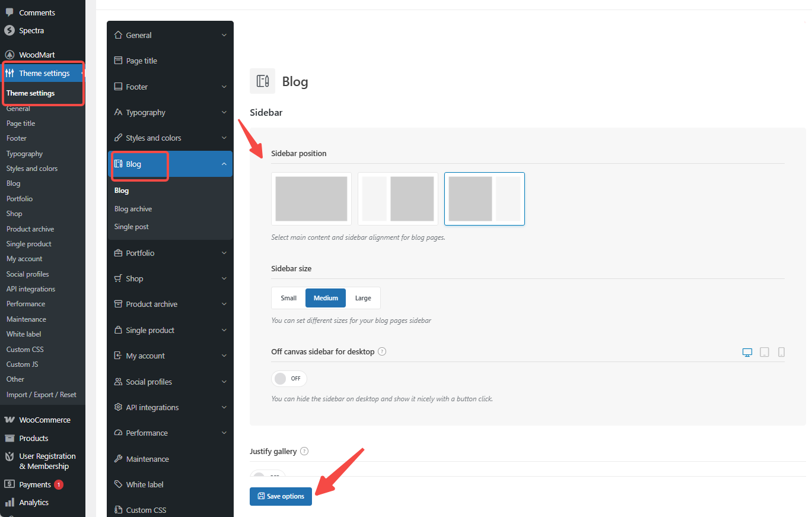Select Large sidebar size
812x517 pixels.
click(362, 297)
